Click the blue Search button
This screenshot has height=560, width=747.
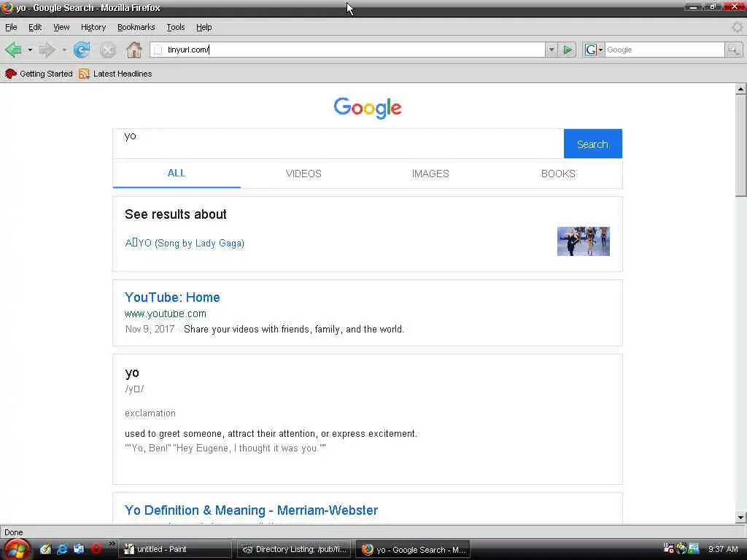point(592,144)
